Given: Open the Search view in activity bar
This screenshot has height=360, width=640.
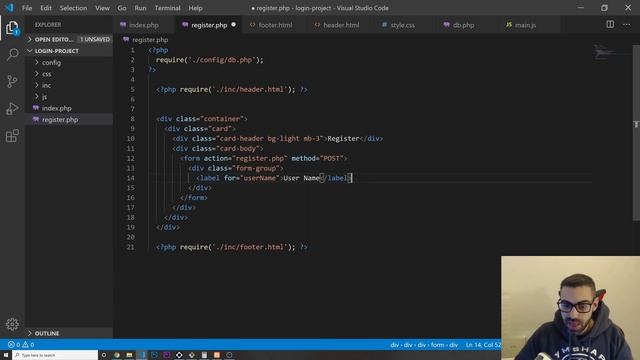Looking at the screenshot, I should pyautogui.click(x=12, y=54).
